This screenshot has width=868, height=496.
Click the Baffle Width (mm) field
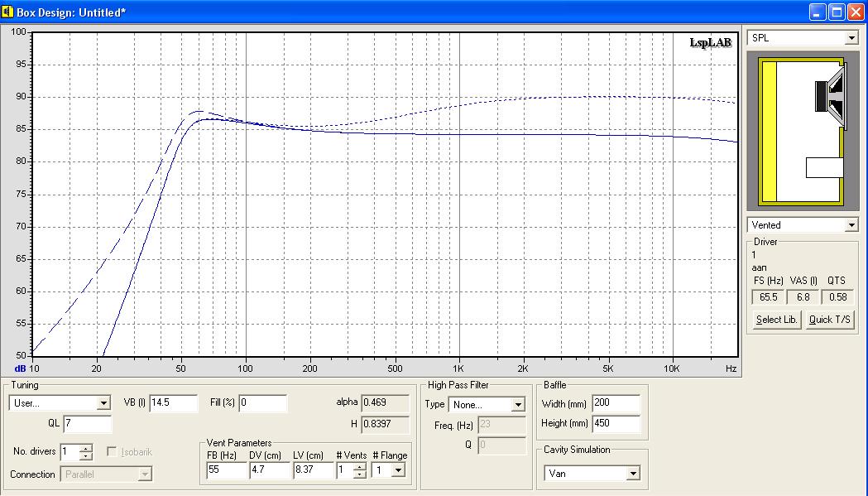[616, 403]
